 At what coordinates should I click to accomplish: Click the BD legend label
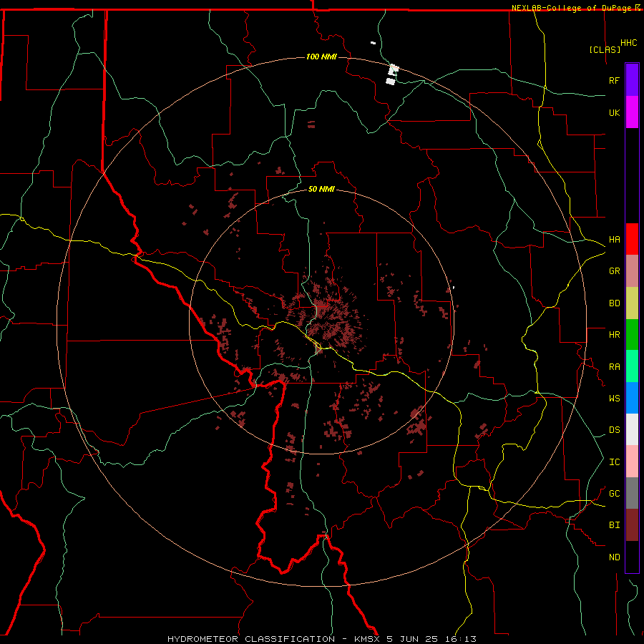click(x=614, y=303)
